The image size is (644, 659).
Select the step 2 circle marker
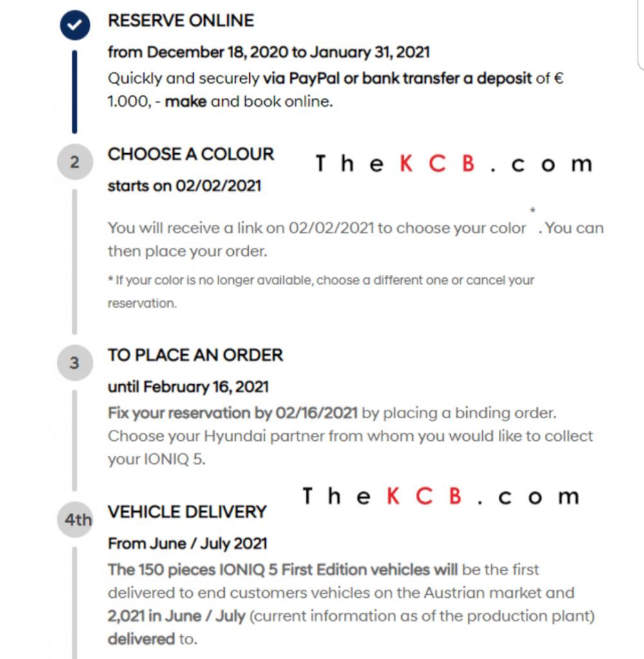(x=75, y=163)
